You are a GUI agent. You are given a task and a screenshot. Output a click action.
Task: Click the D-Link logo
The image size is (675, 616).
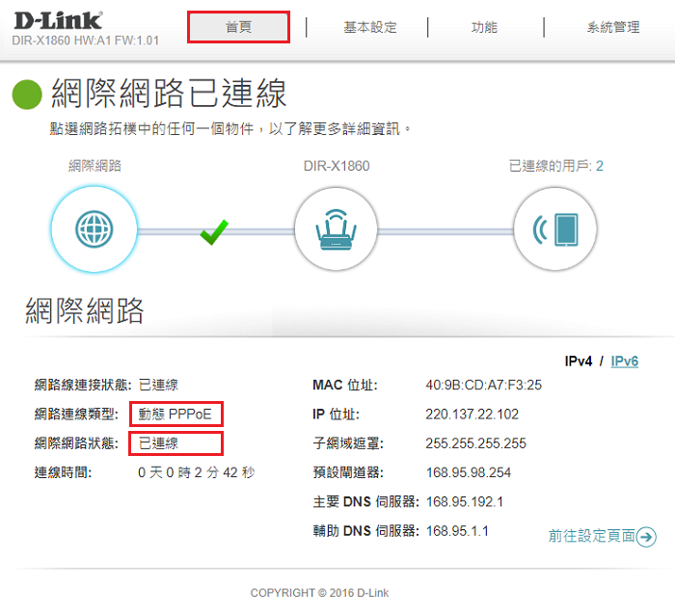point(58,21)
